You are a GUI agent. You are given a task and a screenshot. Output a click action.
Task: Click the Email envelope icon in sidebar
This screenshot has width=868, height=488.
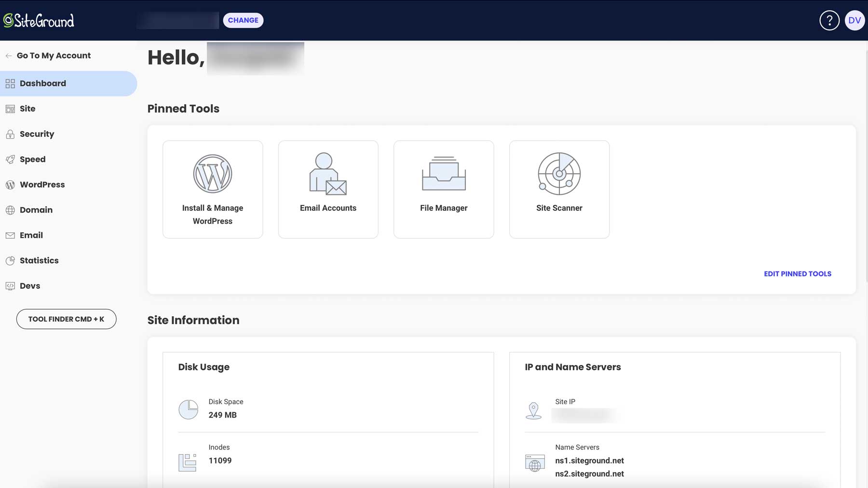coord(10,235)
